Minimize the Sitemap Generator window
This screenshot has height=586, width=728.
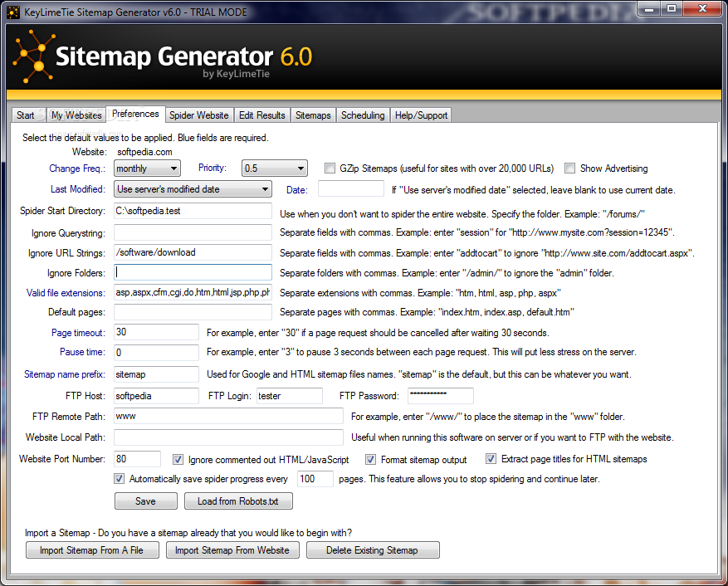(649, 9)
